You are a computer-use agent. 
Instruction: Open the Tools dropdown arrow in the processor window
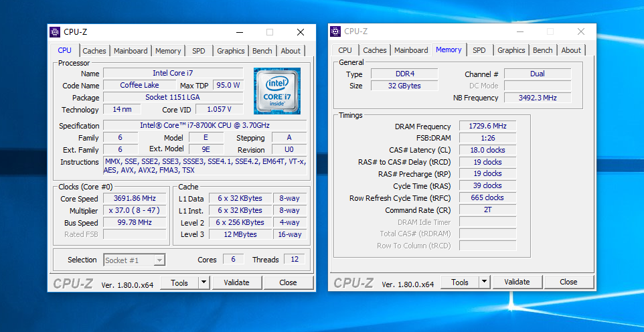pyautogui.click(x=204, y=282)
